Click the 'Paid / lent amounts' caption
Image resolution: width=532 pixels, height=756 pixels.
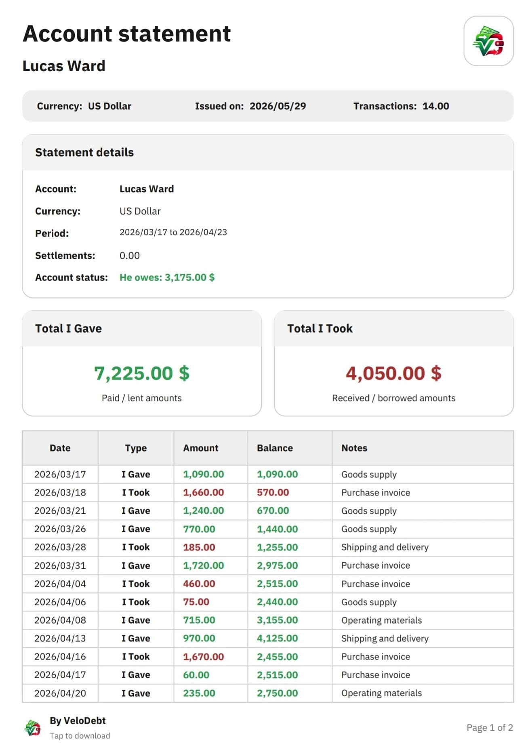(142, 398)
